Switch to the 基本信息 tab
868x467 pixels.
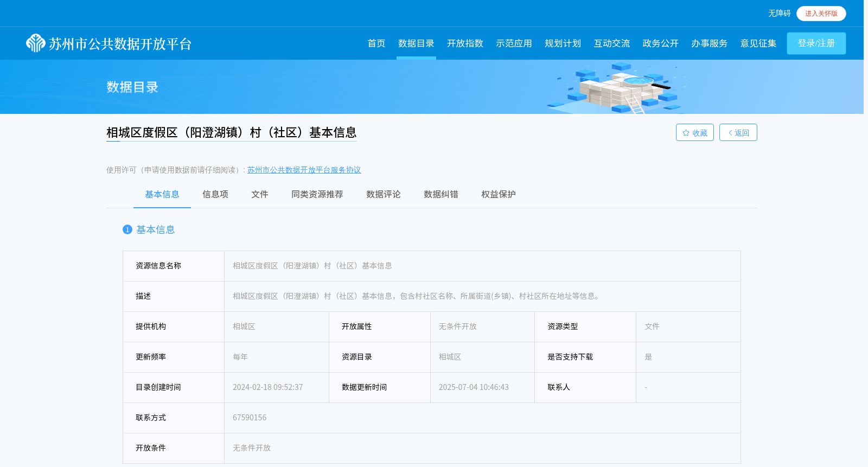162,194
